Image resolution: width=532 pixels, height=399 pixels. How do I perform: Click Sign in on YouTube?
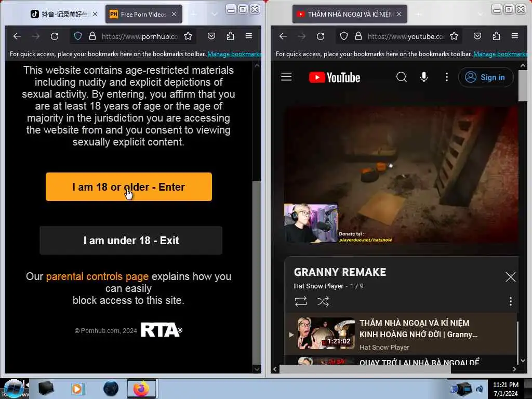click(x=486, y=77)
